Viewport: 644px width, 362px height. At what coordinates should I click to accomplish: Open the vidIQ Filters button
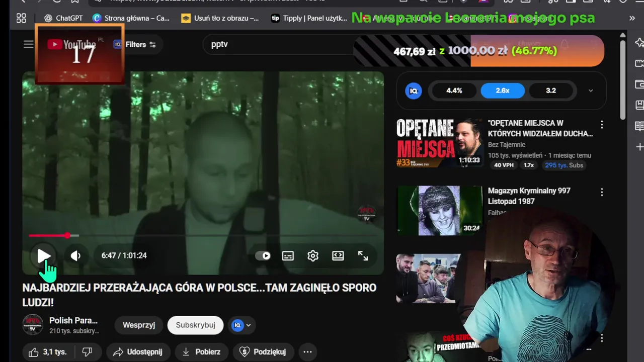(x=135, y=44)
